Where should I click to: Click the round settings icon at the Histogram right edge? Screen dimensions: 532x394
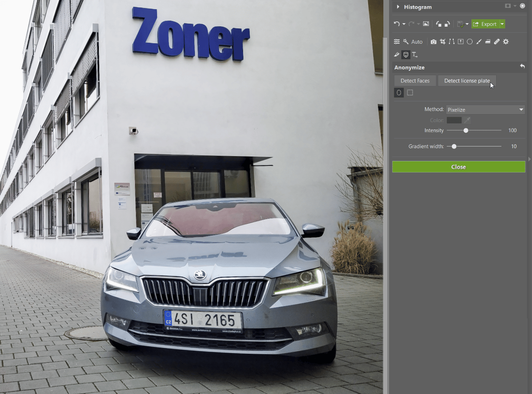pos(522,6)
